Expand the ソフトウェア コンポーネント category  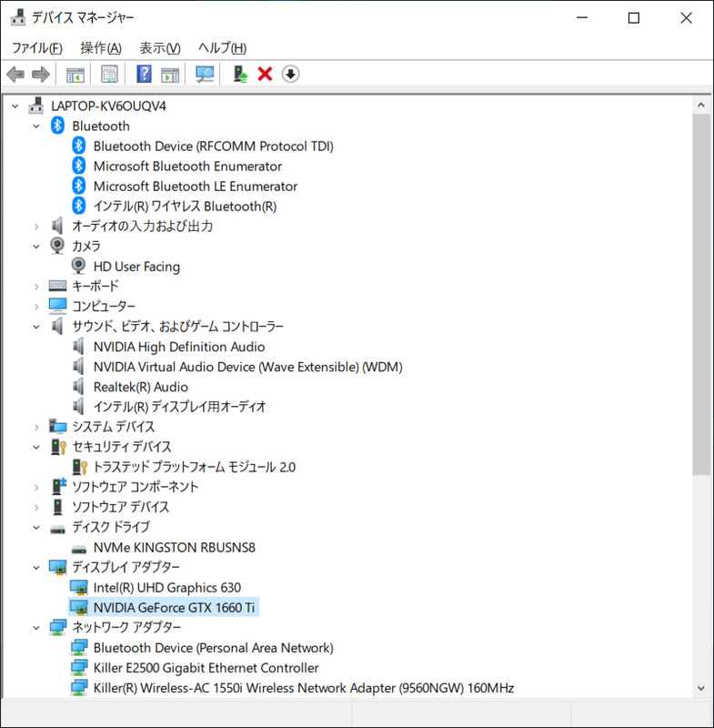tap(36, 487)
